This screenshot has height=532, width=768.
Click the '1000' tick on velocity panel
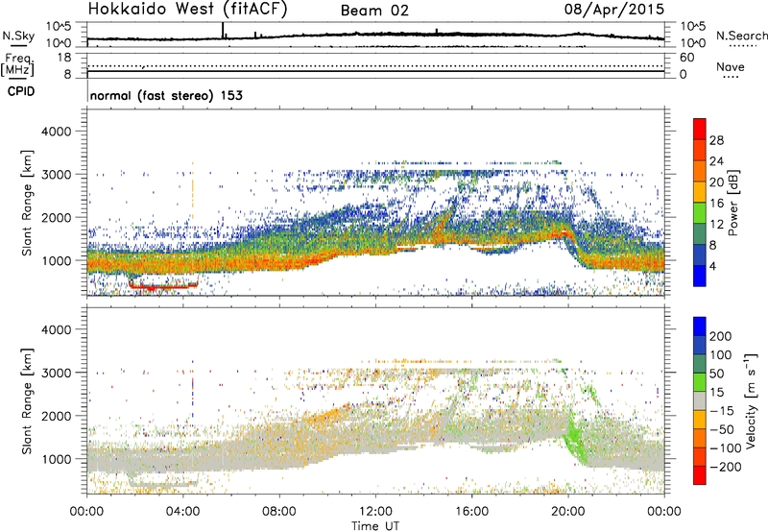(56, 459)
